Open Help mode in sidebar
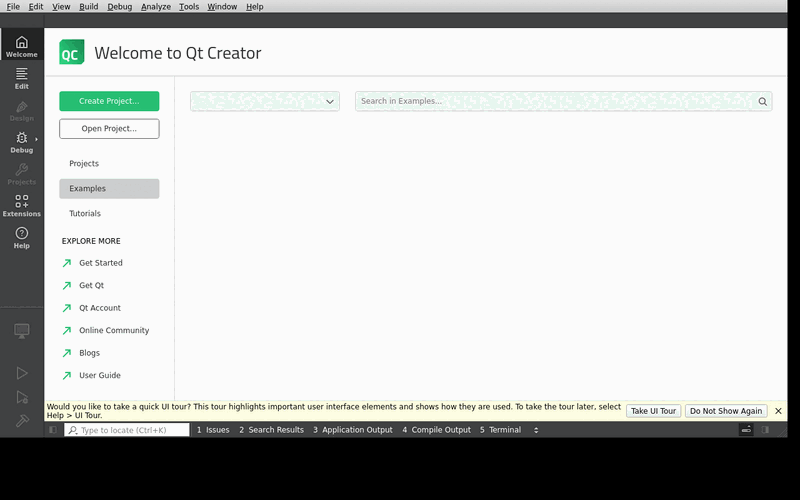The image size is (800, 500). (21, 238)
